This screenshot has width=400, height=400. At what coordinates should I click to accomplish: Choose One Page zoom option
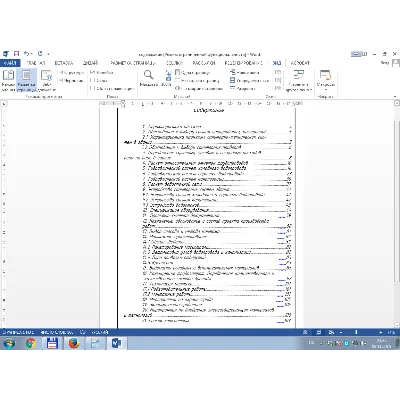193,72
